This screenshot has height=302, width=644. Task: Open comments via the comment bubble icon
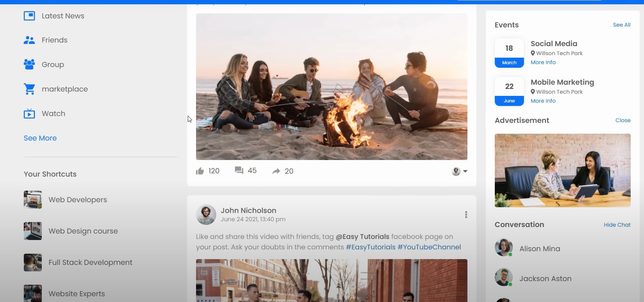point(239,170)
